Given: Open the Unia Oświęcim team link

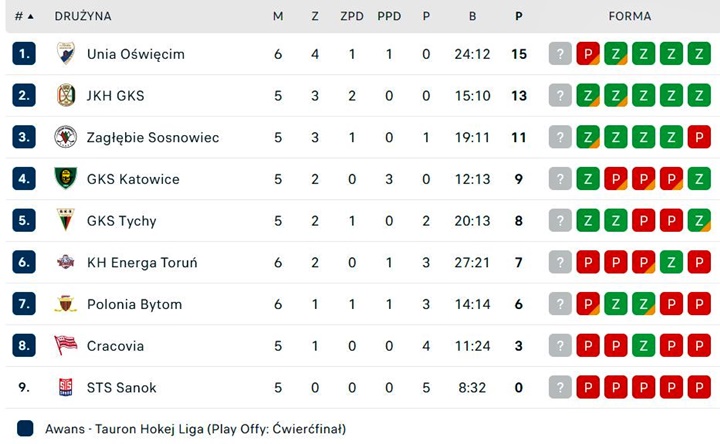Looking at the screenshot, I should [x=136, y=54].
